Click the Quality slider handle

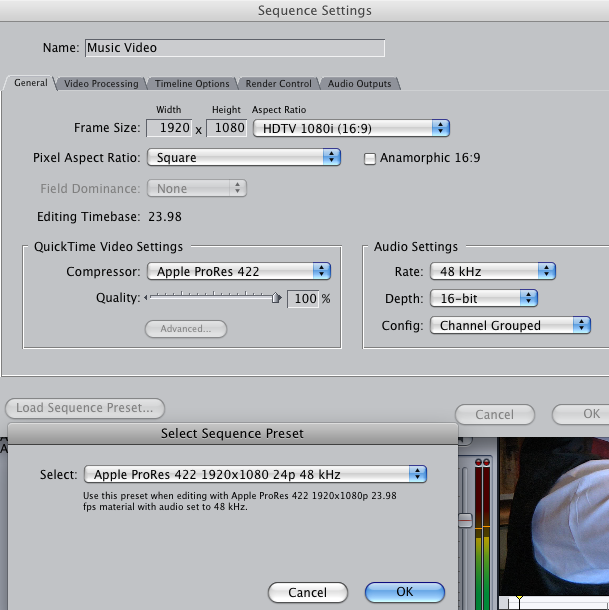point(276,298)
